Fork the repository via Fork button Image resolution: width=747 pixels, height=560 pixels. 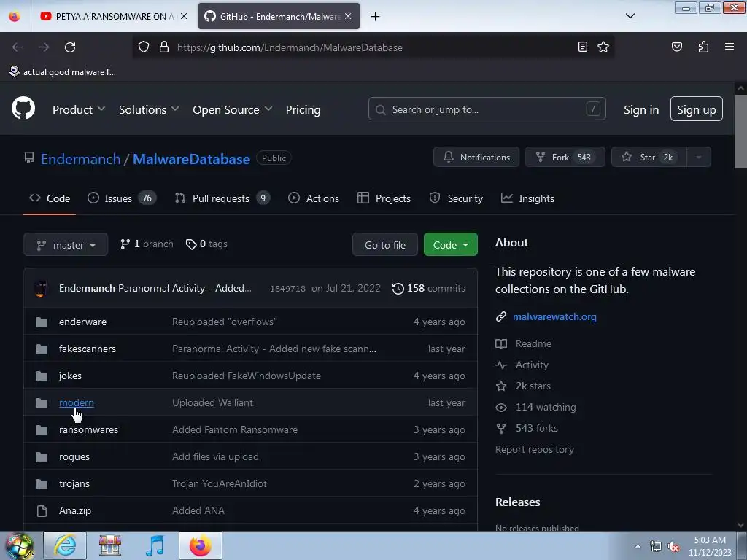click(x=565, y=157)
